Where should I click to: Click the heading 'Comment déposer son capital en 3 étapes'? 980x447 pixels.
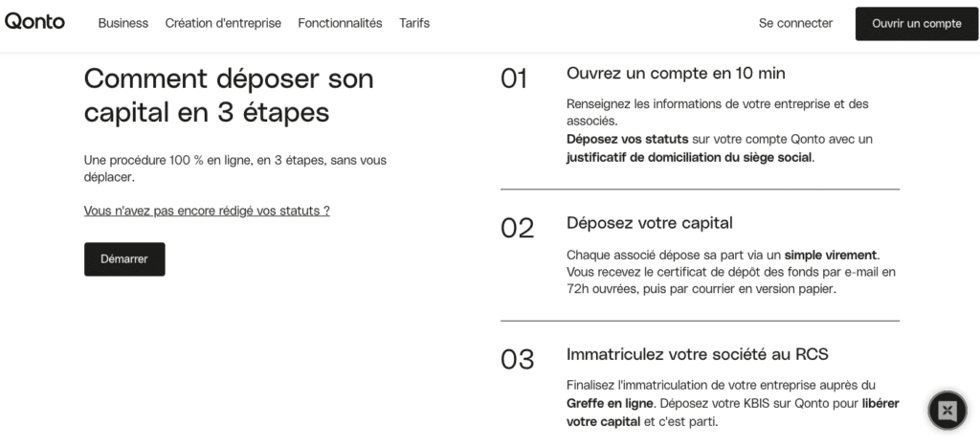(229, 96)
